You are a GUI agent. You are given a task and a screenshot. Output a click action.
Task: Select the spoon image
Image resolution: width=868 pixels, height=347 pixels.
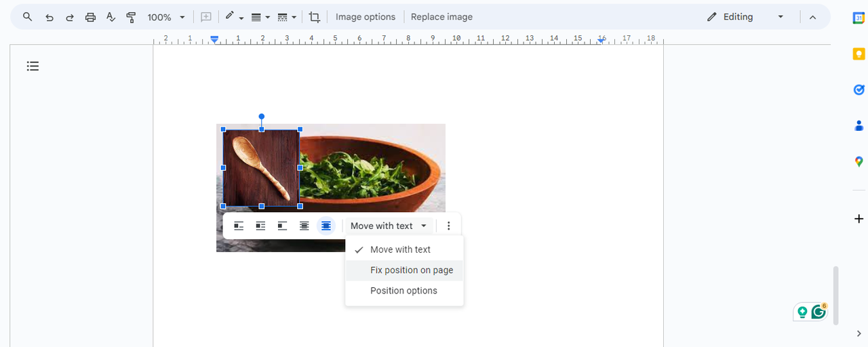pyautogui.click(x=261, y=167)
